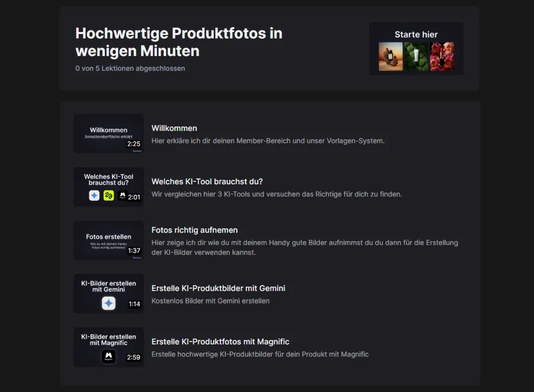Click the 1:14 duration badge

134,304
